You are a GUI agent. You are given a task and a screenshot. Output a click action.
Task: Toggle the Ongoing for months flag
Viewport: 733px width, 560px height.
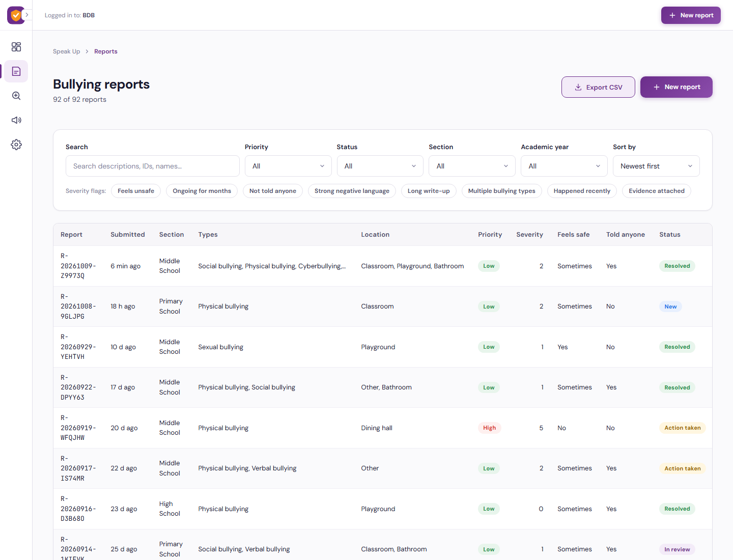pyautogui.click(x=202, y=191)
